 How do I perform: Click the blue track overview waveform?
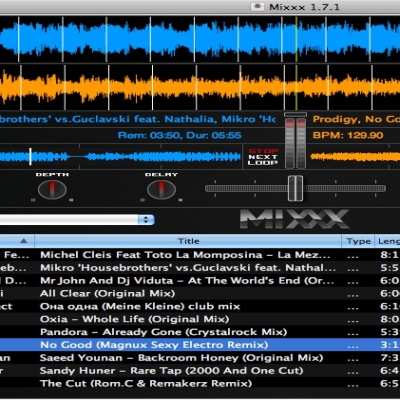point(121,156)
